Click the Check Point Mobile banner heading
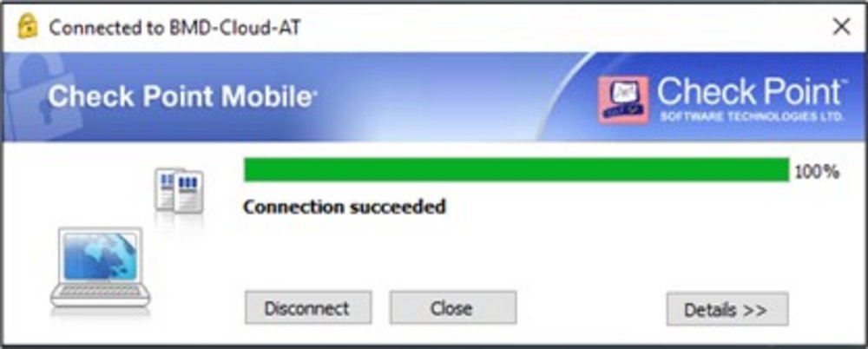 click(182, 97)
